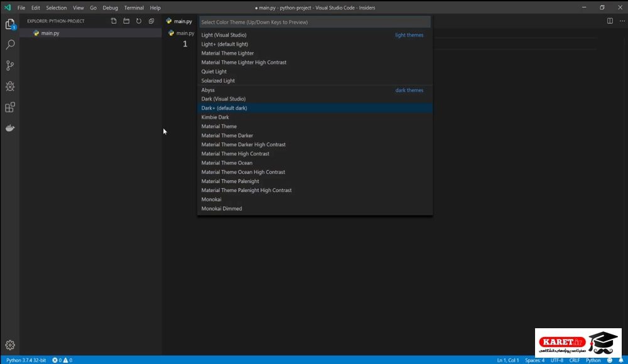Choose the Material Theme Darker entry
Image resolution: width=628 pixels, height=364 pixels.
[x=315, y=136]
